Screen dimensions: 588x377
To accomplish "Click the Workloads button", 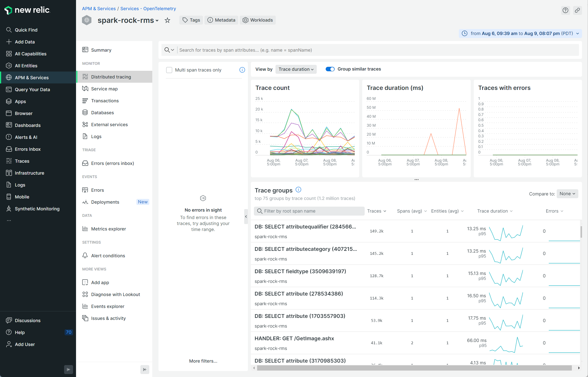I will (x=258, y=20).
